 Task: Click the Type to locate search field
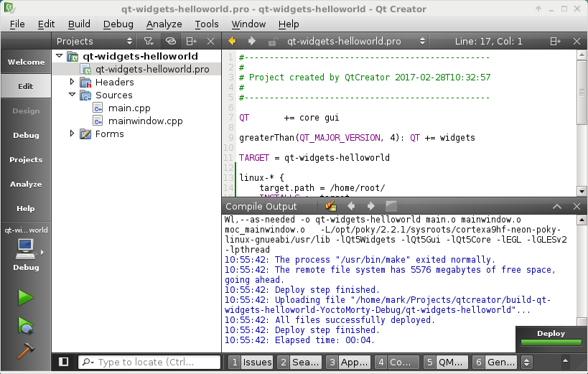pos(149,362)
